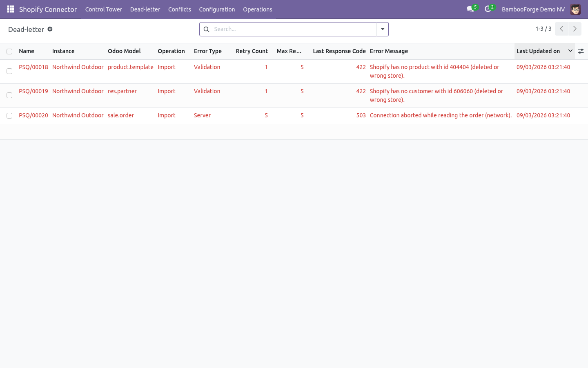The image size is (588, 368).
Task: Open record PSQ/00018
Action: [33, 67]
